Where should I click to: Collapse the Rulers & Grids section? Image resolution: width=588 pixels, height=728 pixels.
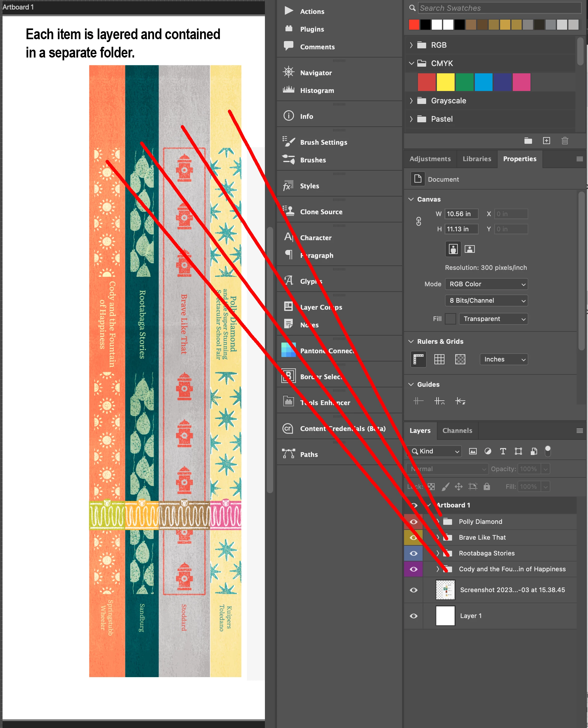click(411, 342)
